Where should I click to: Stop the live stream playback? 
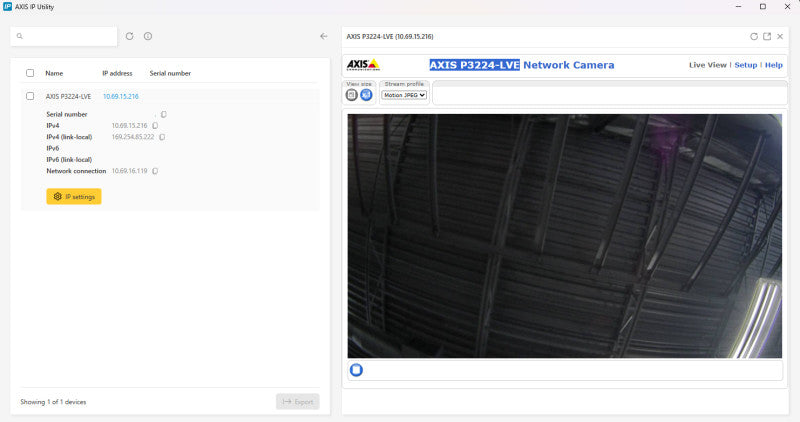point(356,369)
